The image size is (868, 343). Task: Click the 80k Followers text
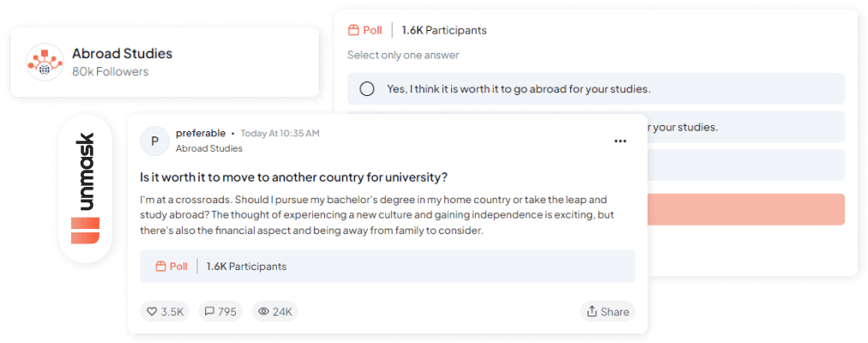110,71
